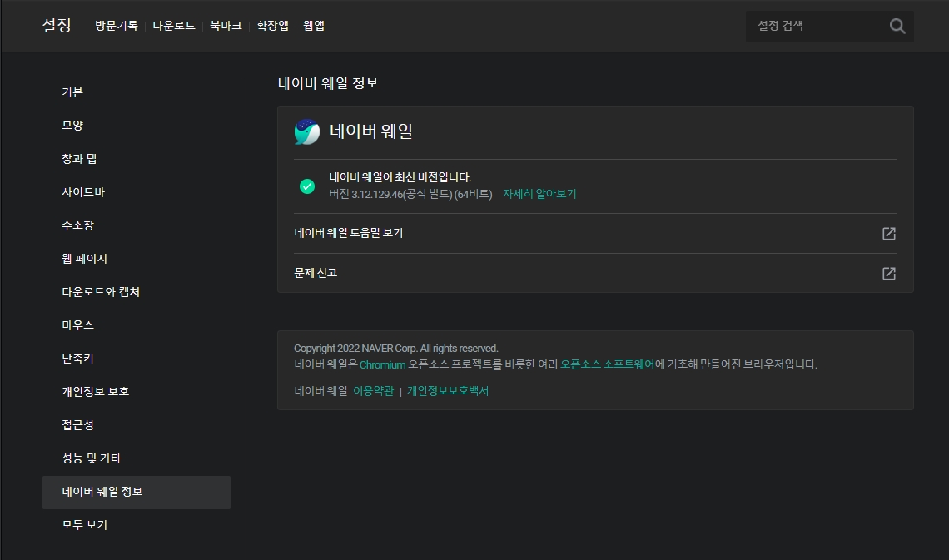Select 모양 in the sidebar
This screenshot has width=949, height=560.
click(x=137, y=125)
